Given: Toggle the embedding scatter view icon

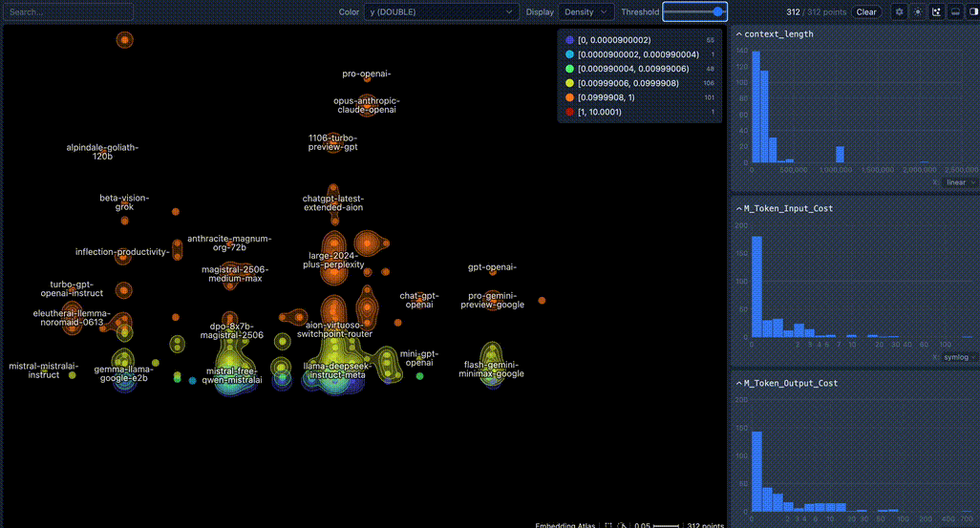Looking at the screenshot, I should [x=936, y=11].
